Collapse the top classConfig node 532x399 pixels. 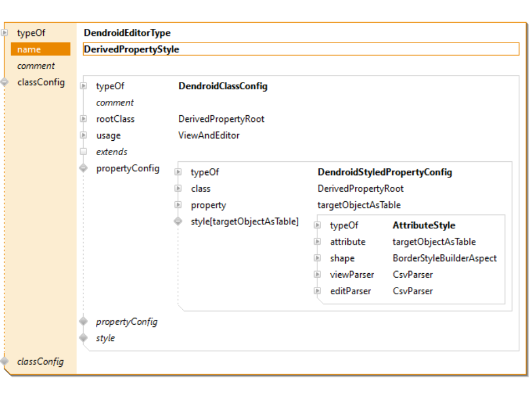[5, 83]
